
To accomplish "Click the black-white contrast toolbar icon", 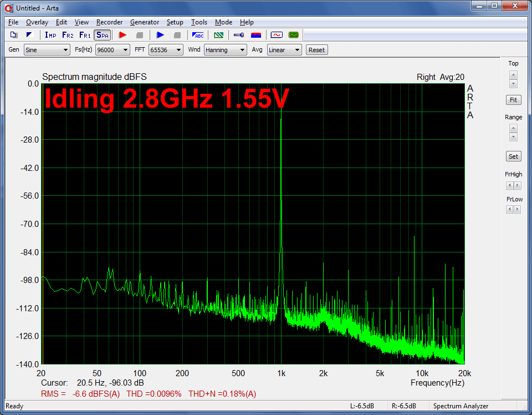I will pyautogui.click(x=30, y=35).
